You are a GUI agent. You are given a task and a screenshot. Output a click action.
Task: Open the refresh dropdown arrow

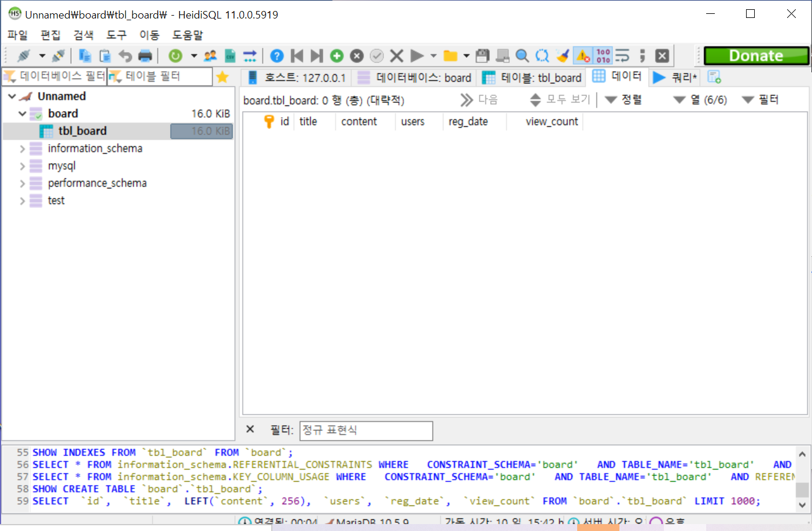point(194,56)
